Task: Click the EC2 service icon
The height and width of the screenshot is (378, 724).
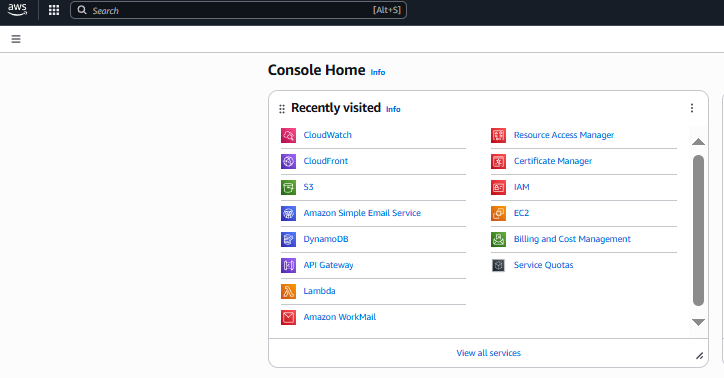Action: click(x=499, y=214)
